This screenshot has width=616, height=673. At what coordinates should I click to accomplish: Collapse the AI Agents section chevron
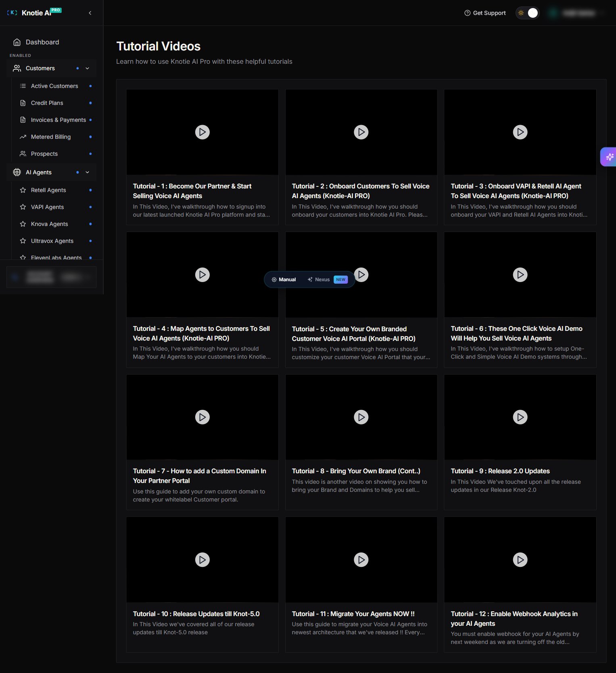point(88,172)
